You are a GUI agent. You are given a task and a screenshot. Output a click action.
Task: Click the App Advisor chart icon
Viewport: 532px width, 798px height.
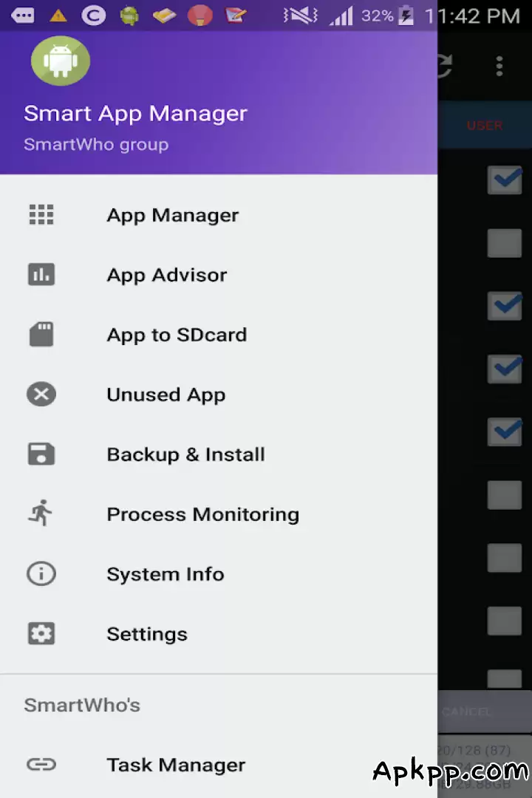(41, 274)
